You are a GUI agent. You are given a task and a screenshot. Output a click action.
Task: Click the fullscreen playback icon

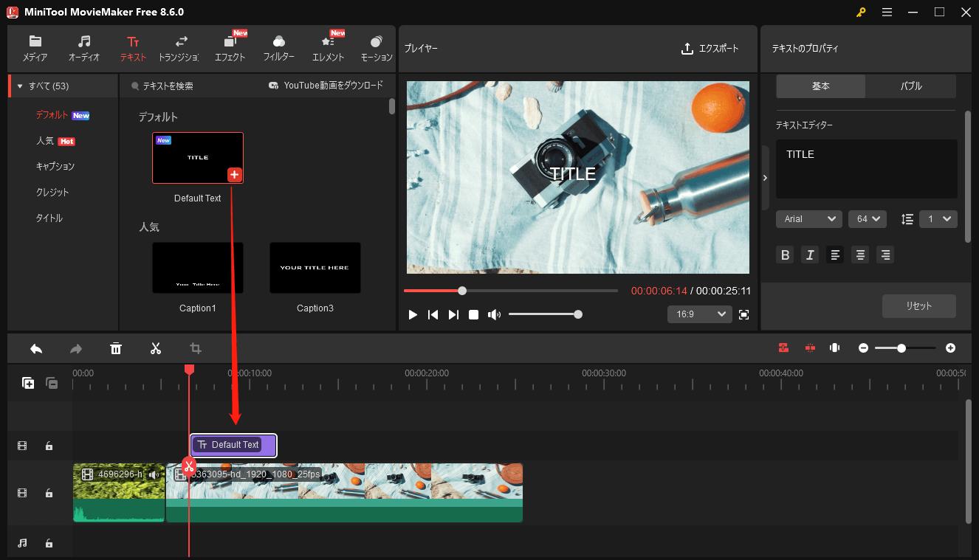(743, 314)
